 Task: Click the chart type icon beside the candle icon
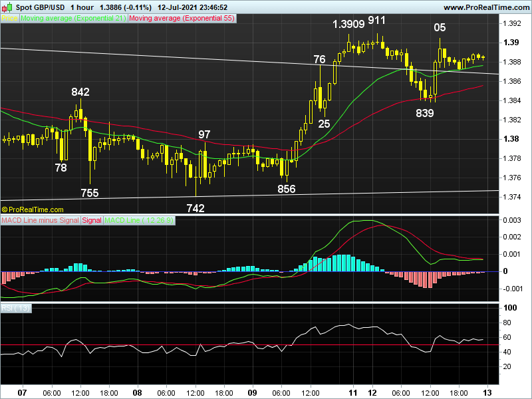tap(3, 6)
